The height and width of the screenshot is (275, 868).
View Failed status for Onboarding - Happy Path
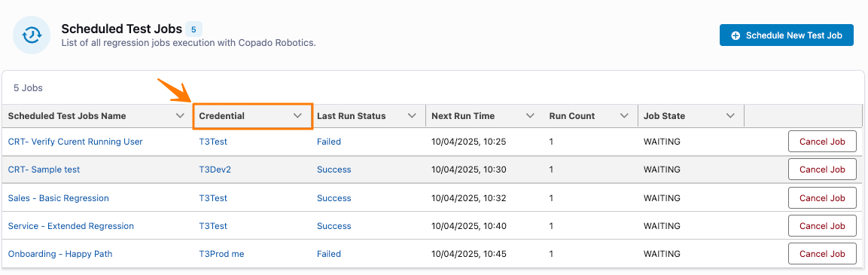coord(329,254)
